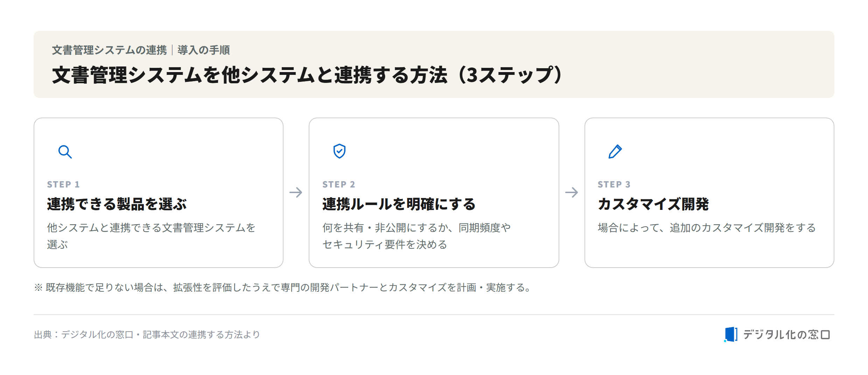The width and height of the screenshot is (868, 375).
Task: Click the breadcrumb 導入の手順
Action: pyautogui.click(x=204, y=50)
